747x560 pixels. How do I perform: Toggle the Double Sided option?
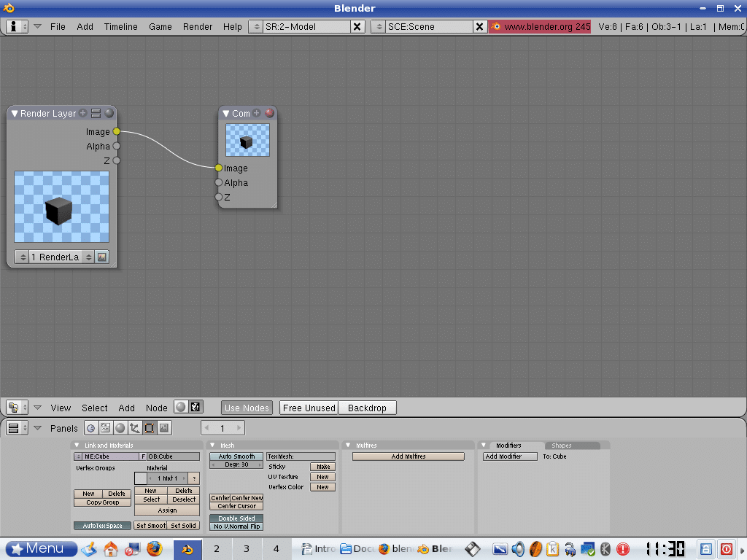click(x=236, y=518)
